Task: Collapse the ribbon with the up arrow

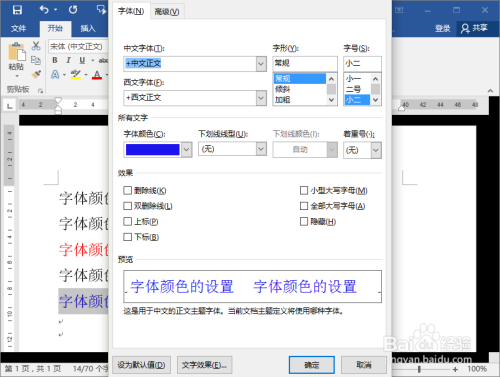Action: (490, 90)
